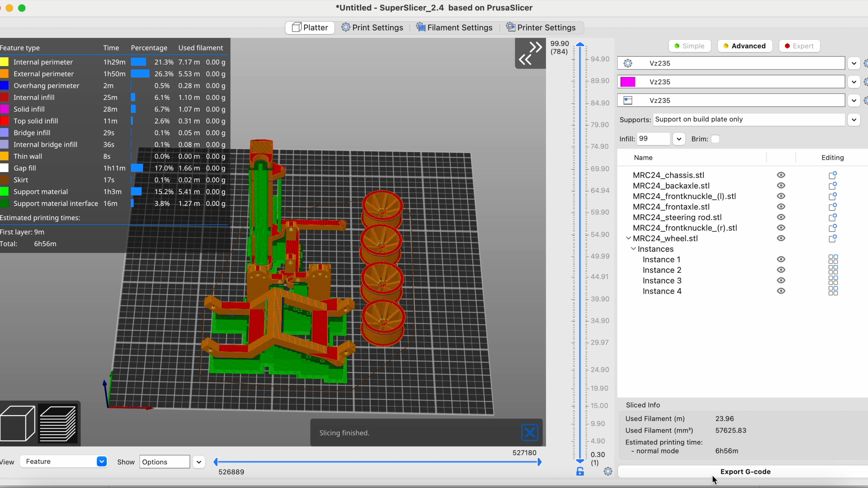Click the Used filament column header

click(200, 48)
